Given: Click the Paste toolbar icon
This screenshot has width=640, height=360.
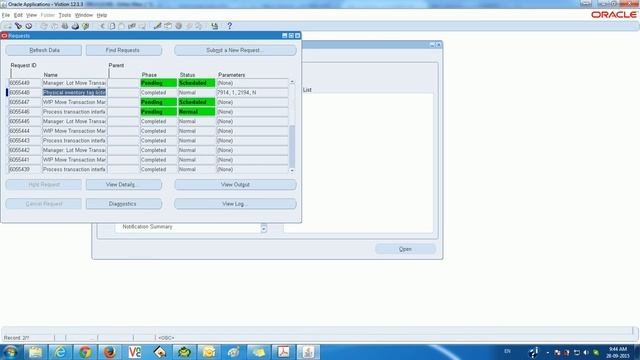Looking at the screenshot, I should 121,26.
